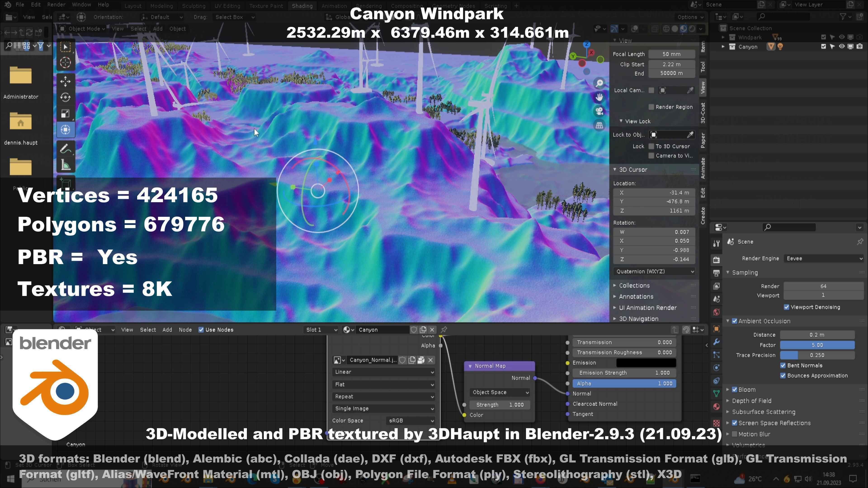Click the Emission color swatch
The height and width of the screenshot is (488, 868).
tap(646, 363)
